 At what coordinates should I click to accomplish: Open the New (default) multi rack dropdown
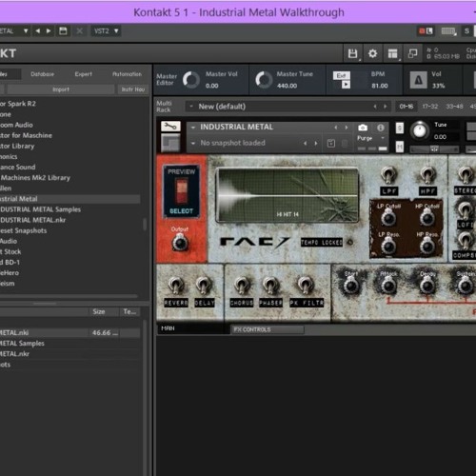(191, 107)
